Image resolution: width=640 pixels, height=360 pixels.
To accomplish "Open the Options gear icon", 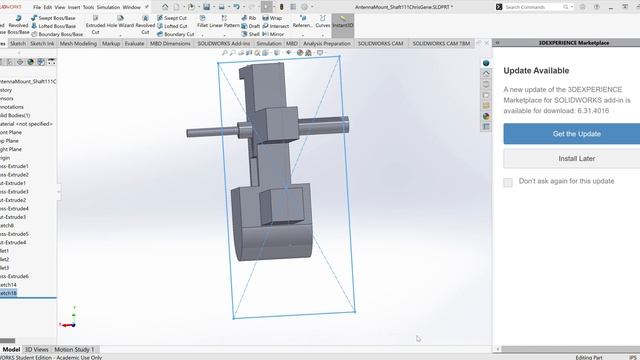I will pos(304,7).
